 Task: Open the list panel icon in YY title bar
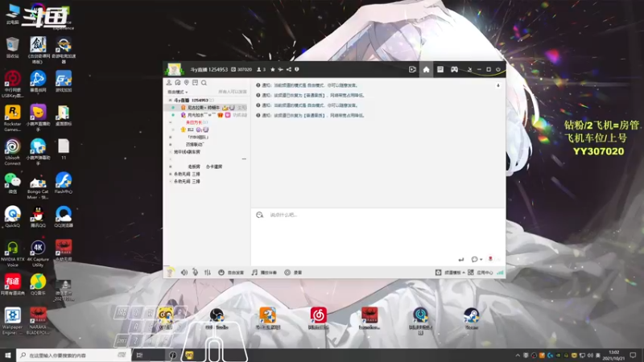click(x=440, y=69)
